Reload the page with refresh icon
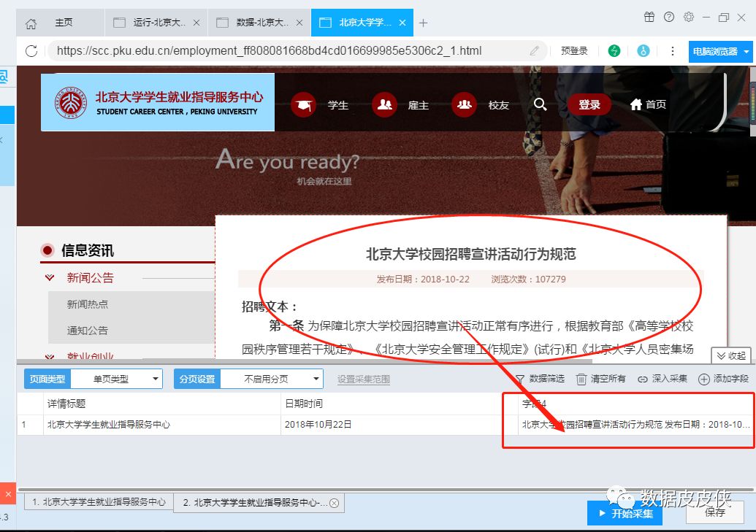The width and height of the screenshot is (756, 532). pyautogui.click(x=31, y=50)
